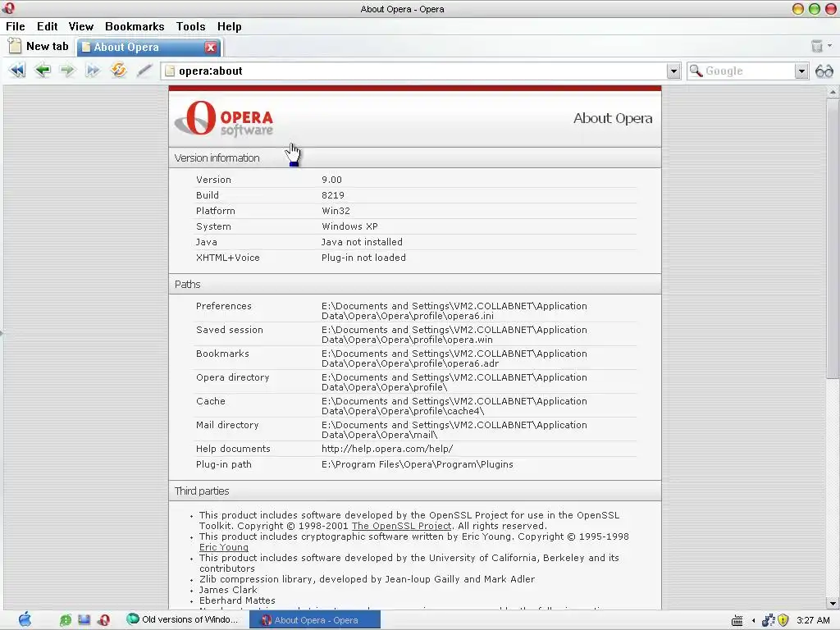Switch to Old versions of Windo... taskbar window
The height and width of the screenshot is (630, 840).
click(x=183, y=620)
